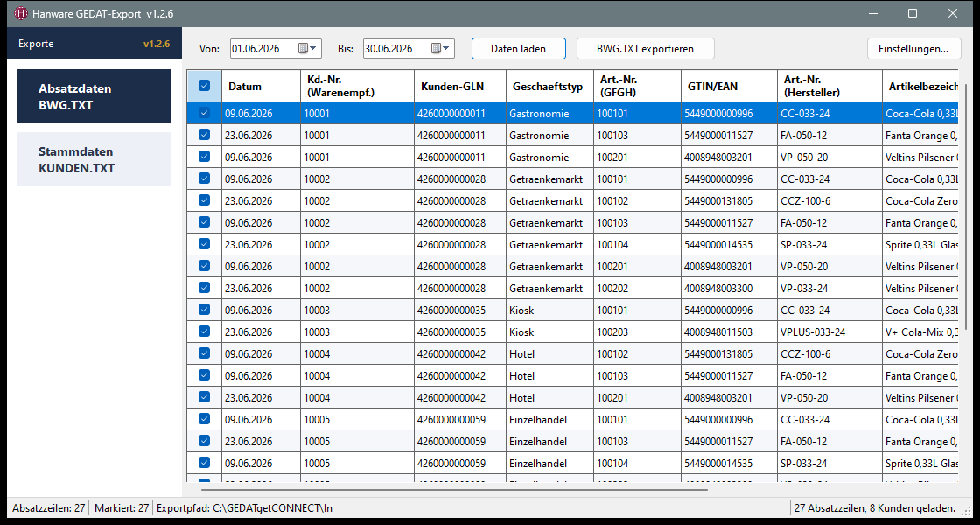
Task: Click Getraenkemarkt cell in row 100202
Action: (x=550, y=288)
